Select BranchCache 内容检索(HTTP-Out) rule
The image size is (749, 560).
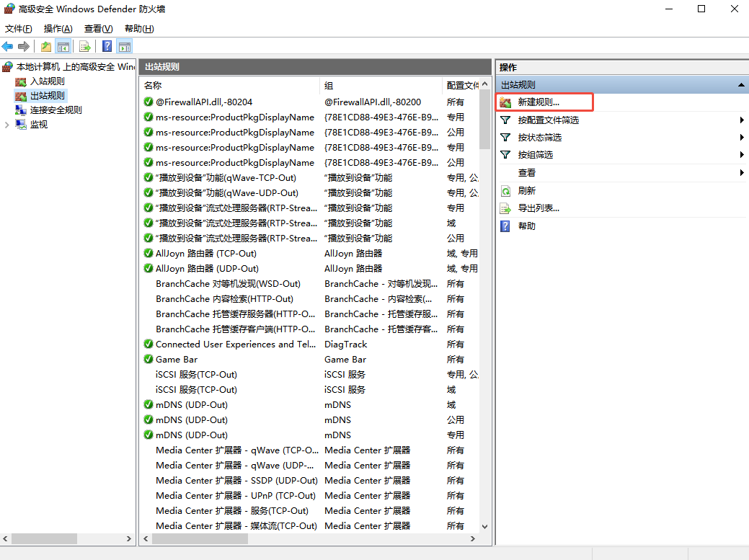[224, 299]
